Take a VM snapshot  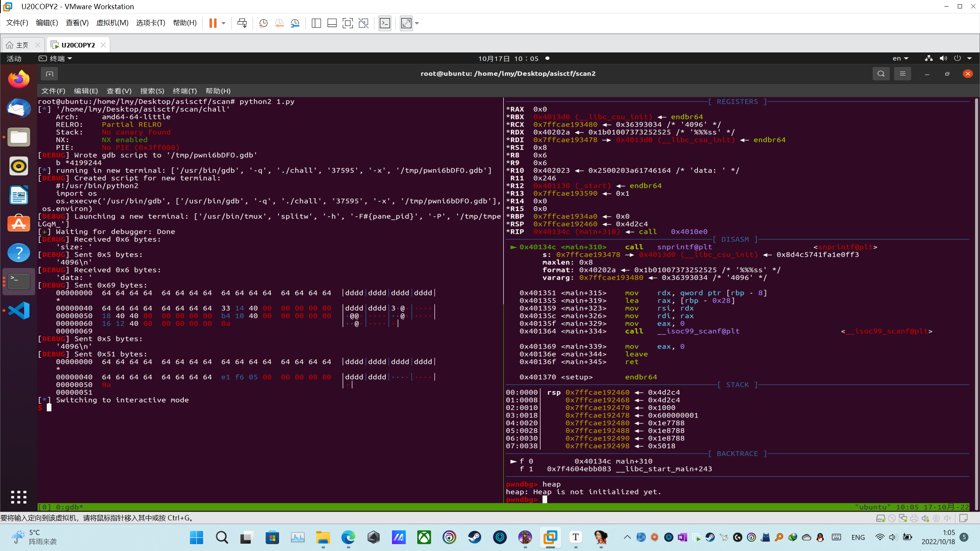[263, 23]
